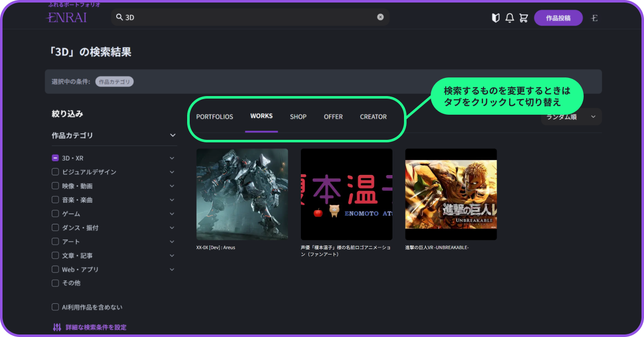
Task: Click 詳細な検索条件を設定 link
Action: (96, 327)
